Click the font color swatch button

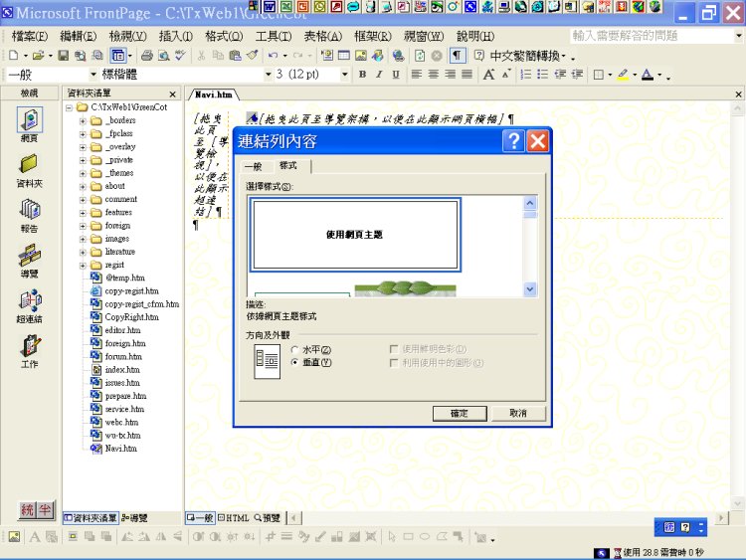(648, 75)
